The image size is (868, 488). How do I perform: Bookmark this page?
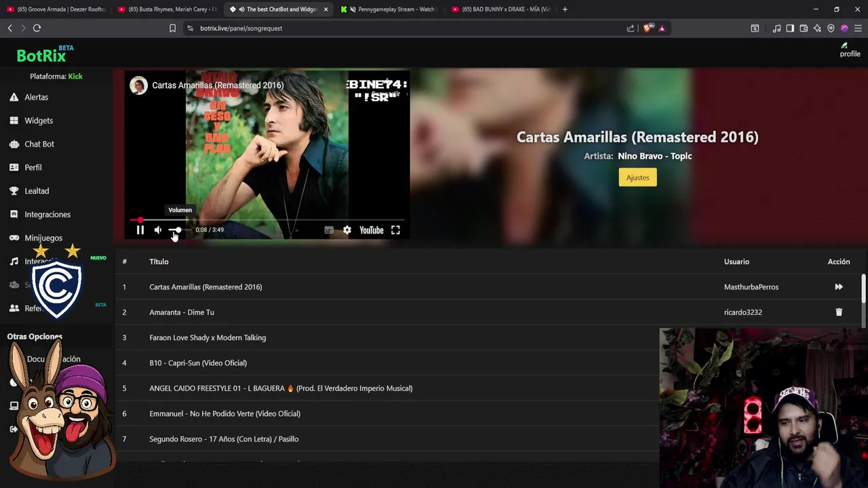(172, 28)
